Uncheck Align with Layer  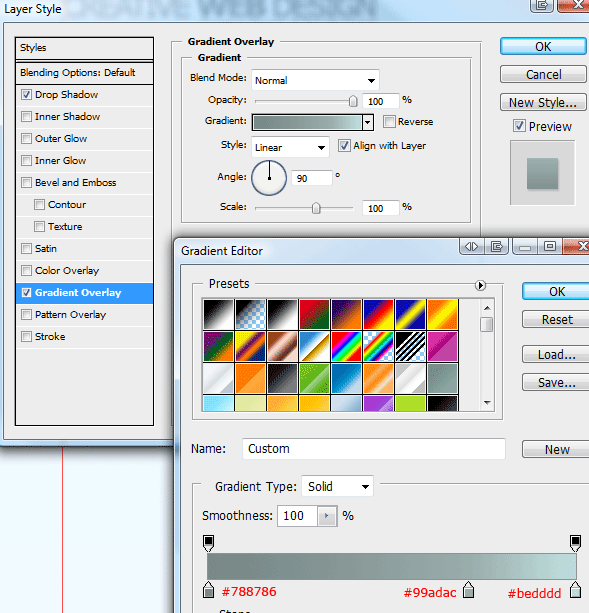[x=344, y=146]
